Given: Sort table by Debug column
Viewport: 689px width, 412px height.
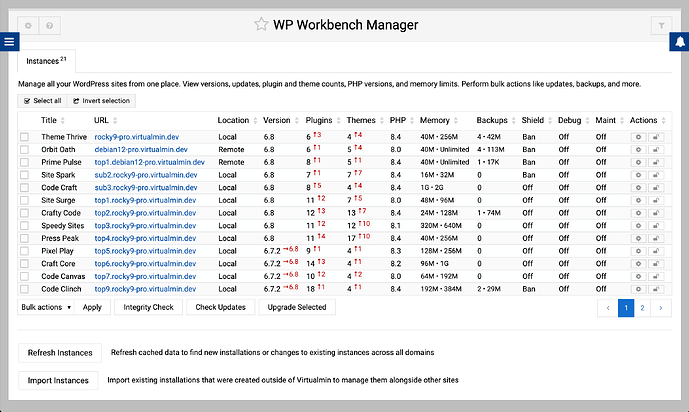Looking at the screenshot, I should [574, 120].
